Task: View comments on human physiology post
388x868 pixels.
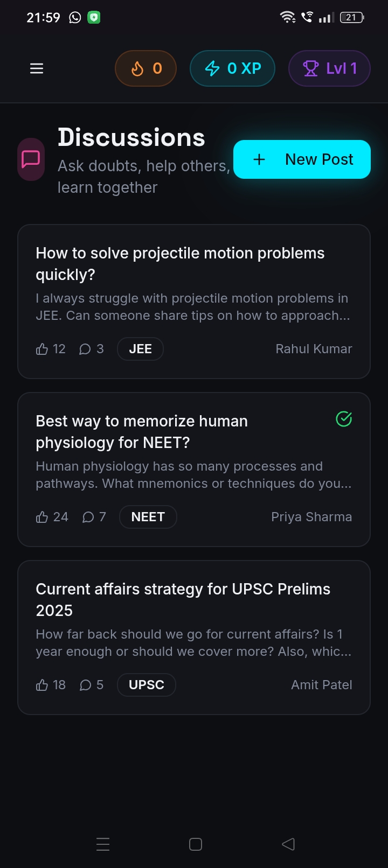Action: [94, 517]
